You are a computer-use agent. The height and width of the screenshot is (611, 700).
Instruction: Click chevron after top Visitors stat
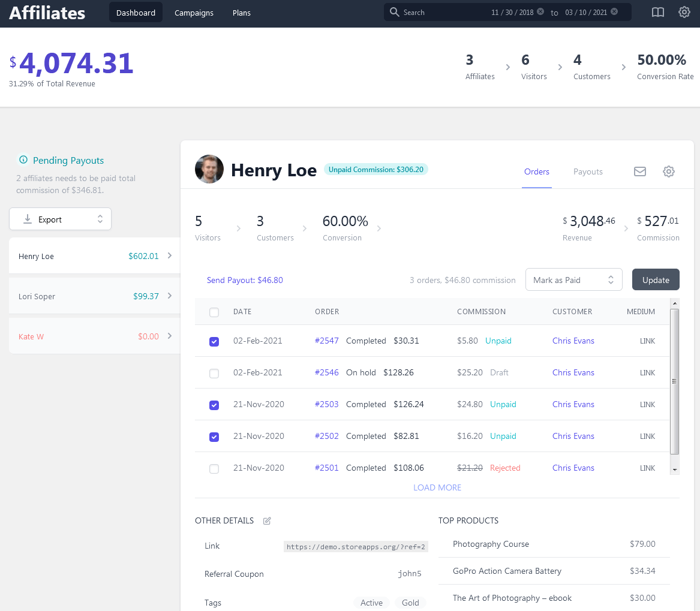[x=560, y=67]
